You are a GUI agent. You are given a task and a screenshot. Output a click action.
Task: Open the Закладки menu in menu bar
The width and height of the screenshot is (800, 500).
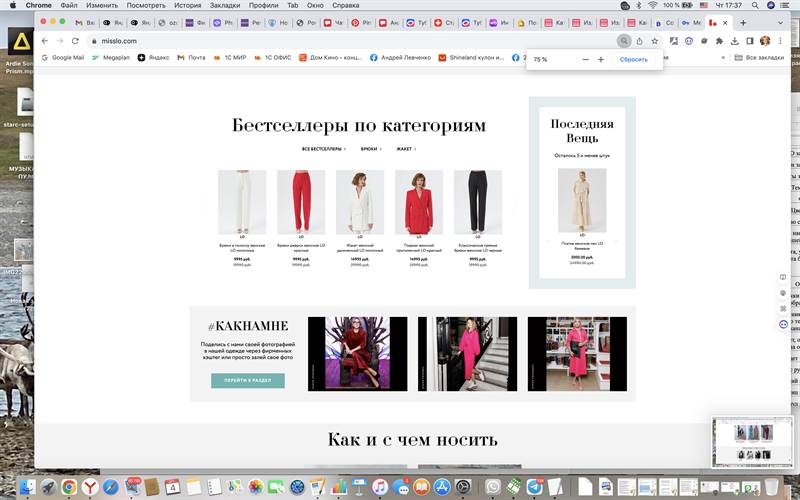(x=224, y=6)
